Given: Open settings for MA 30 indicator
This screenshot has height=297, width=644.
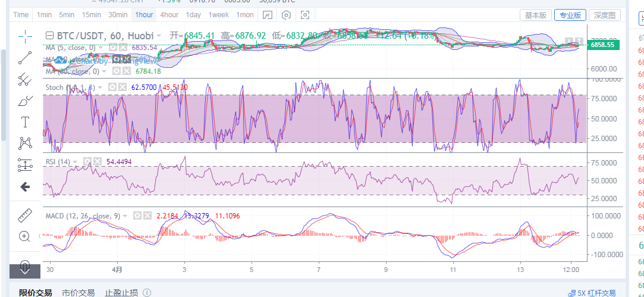Looking at the screenshot, I should pos(116,71).
